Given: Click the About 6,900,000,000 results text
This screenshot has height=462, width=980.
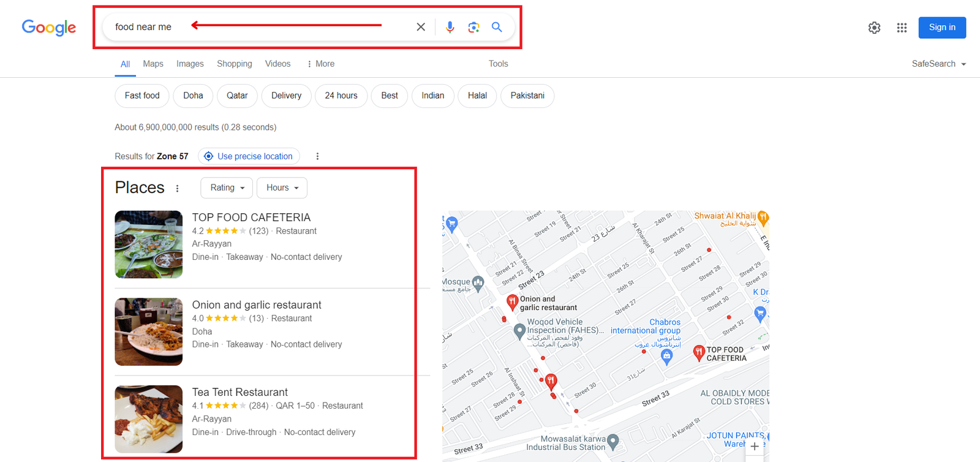Looking at the screenshot, I should (195, 127).
